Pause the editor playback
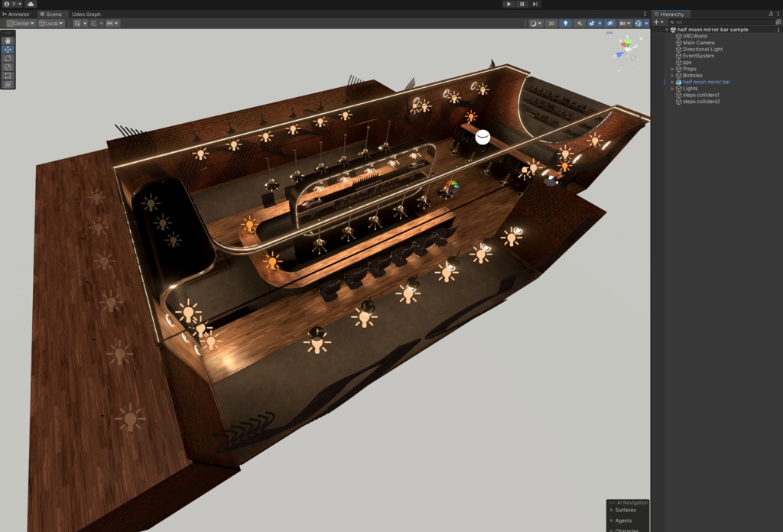 pos(521,4)
